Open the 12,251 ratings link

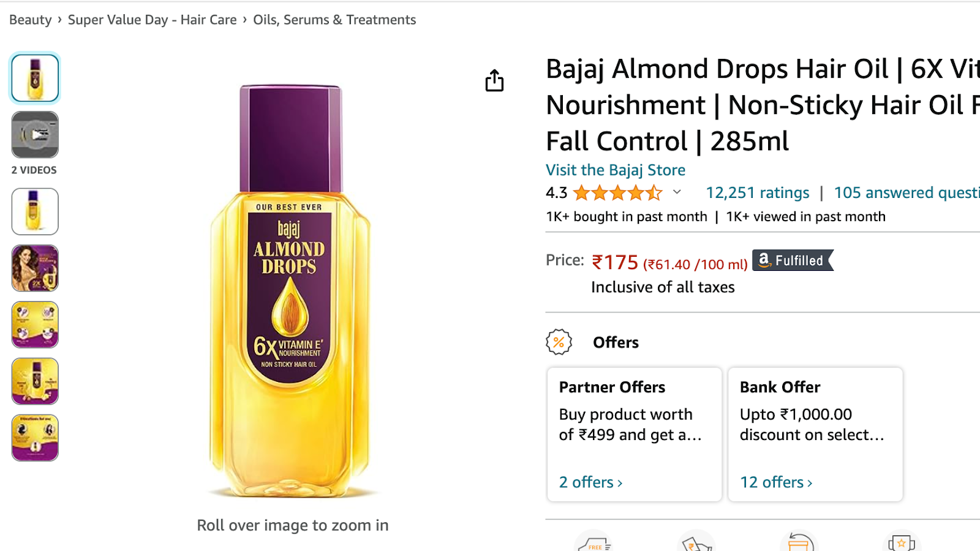(757, 193)
